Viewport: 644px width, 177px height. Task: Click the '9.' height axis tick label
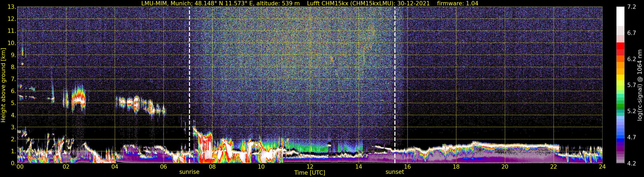[x=13, y=55]
